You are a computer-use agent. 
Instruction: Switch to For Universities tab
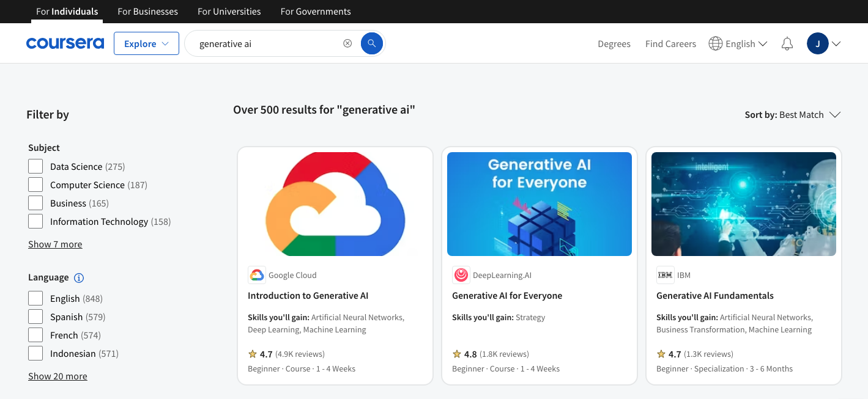[229, 12]
